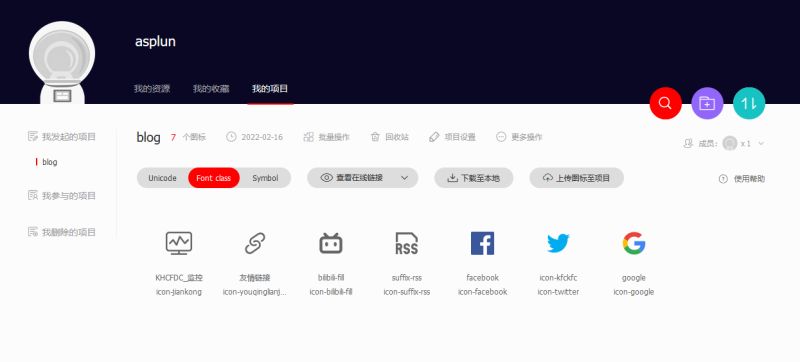Screen dimensions: 800x362
Task: Click the 2022-02-16 date text
Action: click(262, 137)
